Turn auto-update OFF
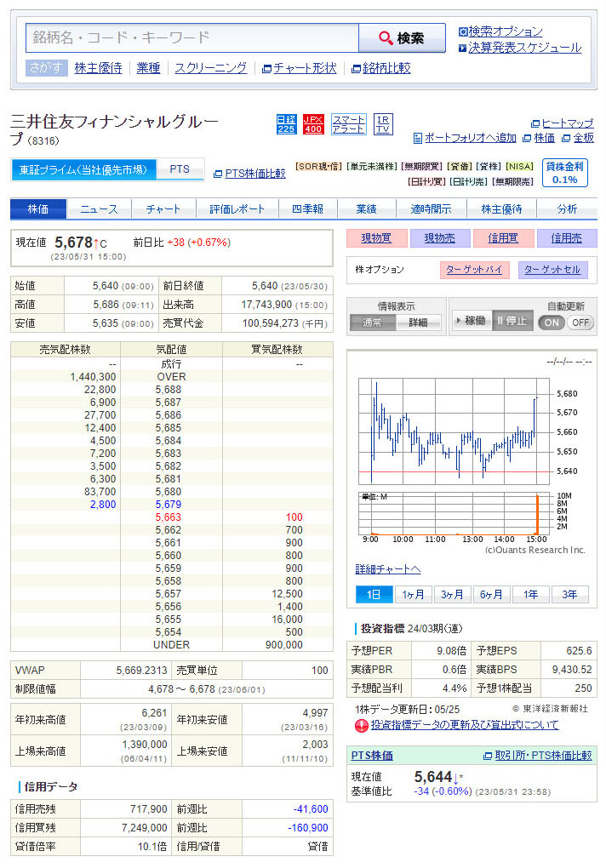606x868 pixels. (x=580, y=323)
